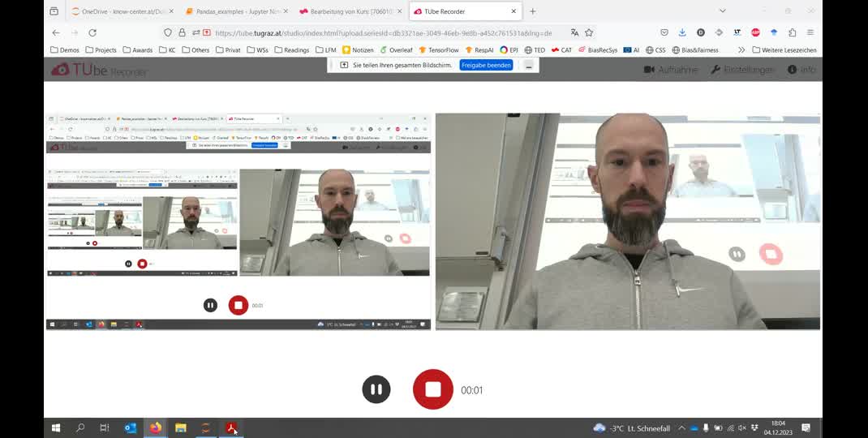Show more bookmarks with the chevron

[x=741, y=49]
